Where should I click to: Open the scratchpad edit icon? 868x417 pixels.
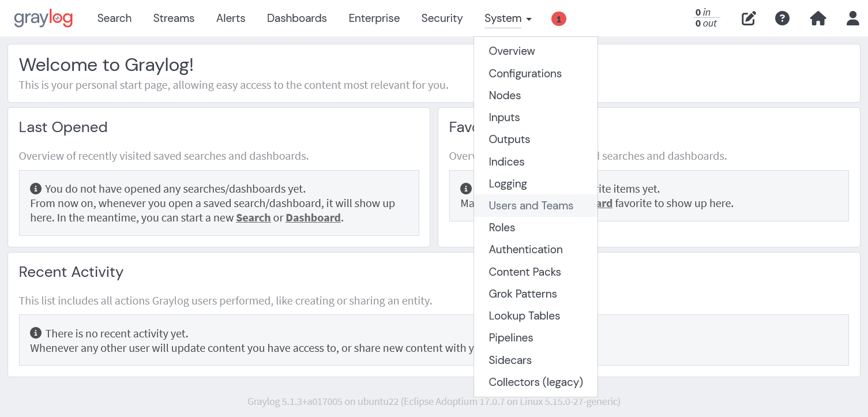[749, 18]
